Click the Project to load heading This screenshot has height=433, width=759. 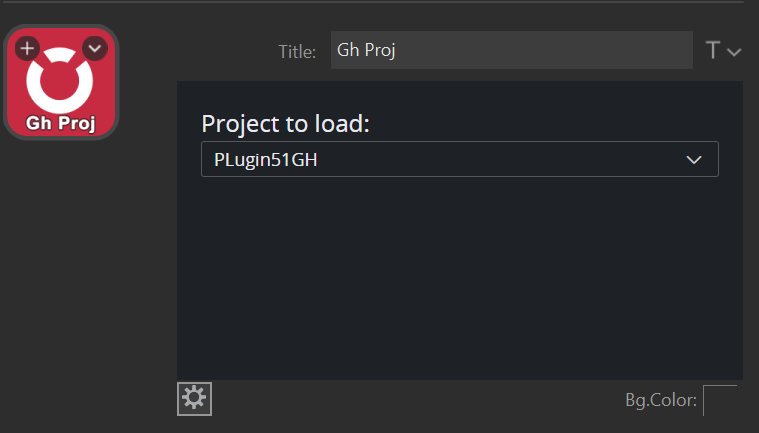[285, 124]
